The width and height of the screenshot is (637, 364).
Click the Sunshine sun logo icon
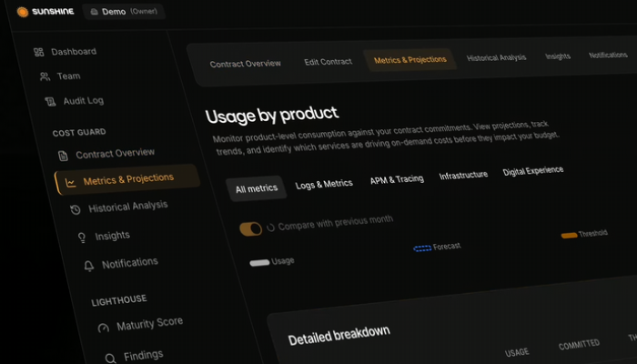(x=23, y=12)
